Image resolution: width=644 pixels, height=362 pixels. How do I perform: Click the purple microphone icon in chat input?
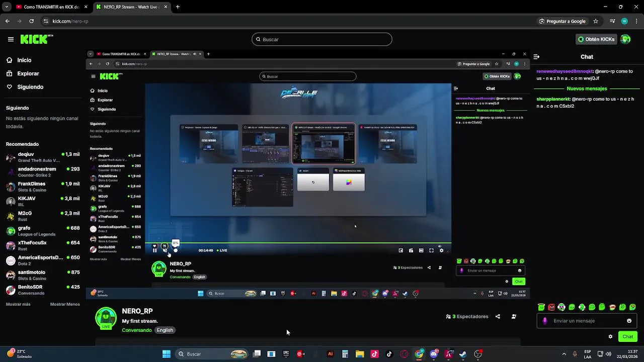545,321
